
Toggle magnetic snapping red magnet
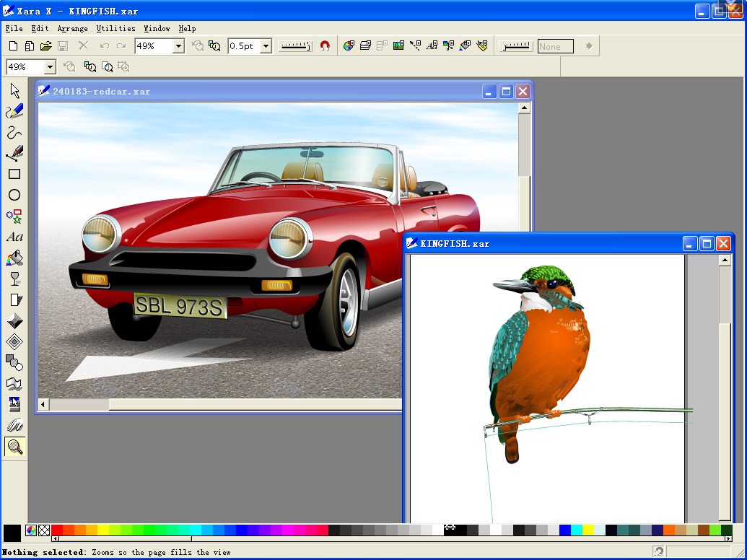pos(325,46)
